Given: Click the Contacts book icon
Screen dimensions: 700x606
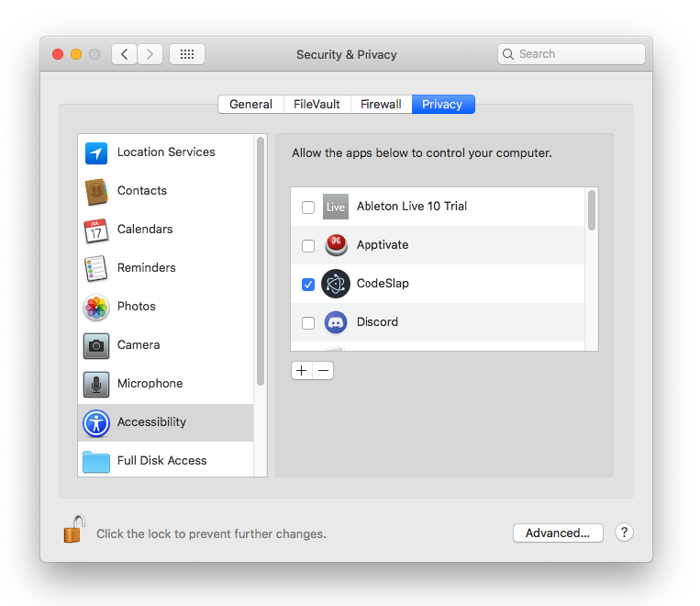Looking at the screenshot, I should pos(96,192).
